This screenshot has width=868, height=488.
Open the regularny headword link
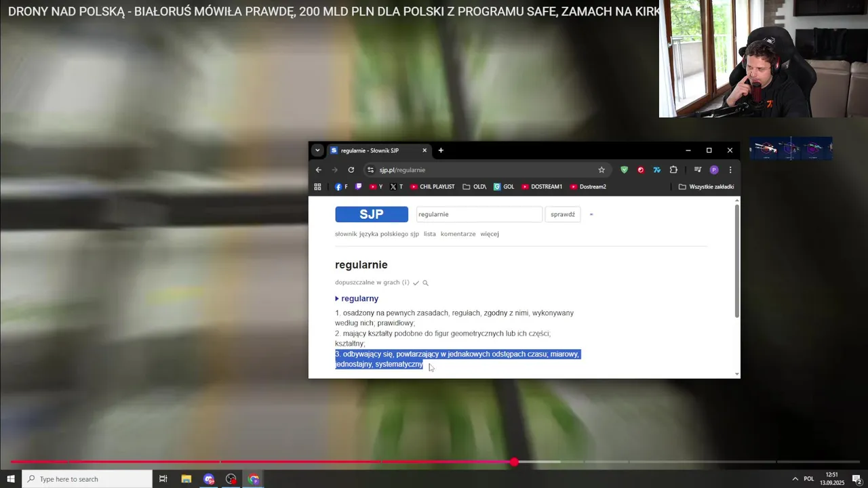click(360, 299)
